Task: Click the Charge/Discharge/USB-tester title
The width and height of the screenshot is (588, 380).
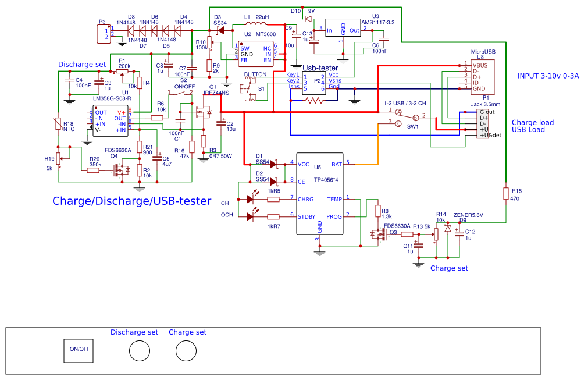Action: (131, 201)
